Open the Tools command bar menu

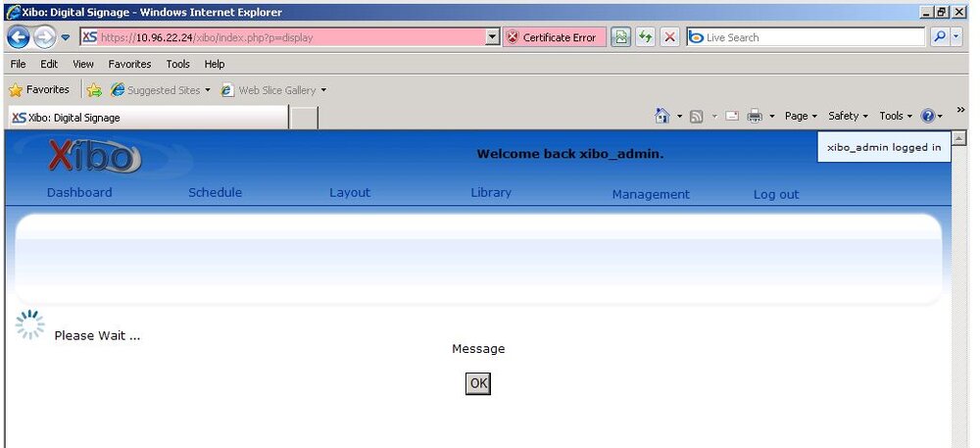896,117
